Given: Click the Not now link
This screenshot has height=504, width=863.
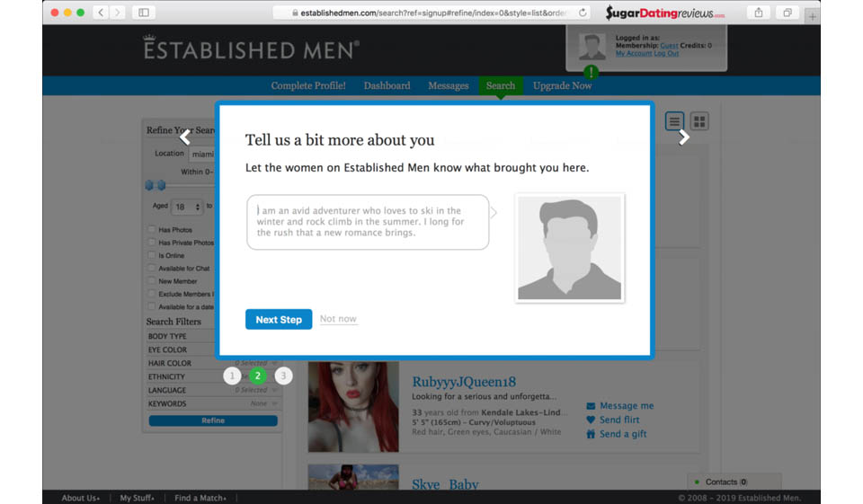Looking at the screenshot, I should click(338, 319).
